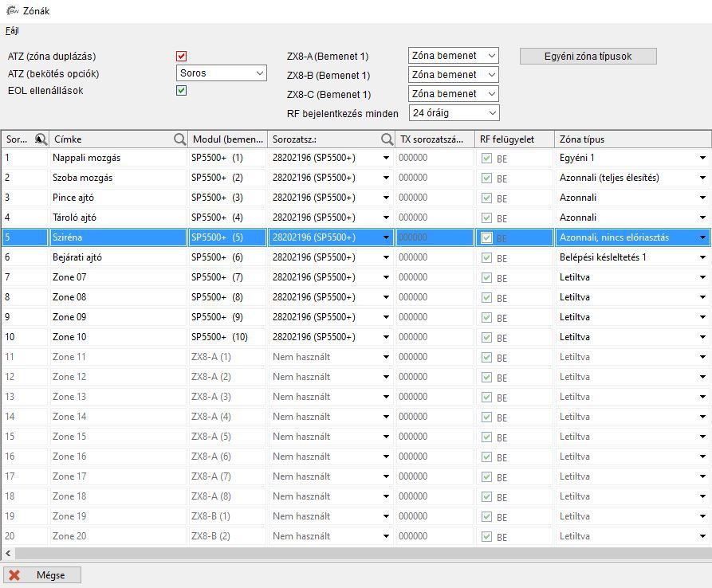
Task: Select the Nappali mozgás label cell
Action: pos(118,158)
